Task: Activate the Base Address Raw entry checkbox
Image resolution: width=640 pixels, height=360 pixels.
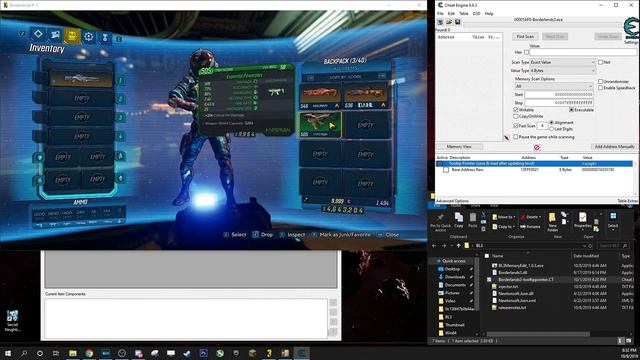Action: [x=446, y=170]
